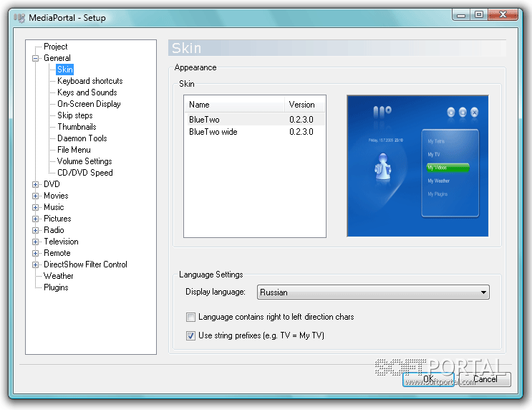Viewport: 532px width, 410px height.
Task: Open Keyboard shortcuts settings
Action: tap(90, 81)
